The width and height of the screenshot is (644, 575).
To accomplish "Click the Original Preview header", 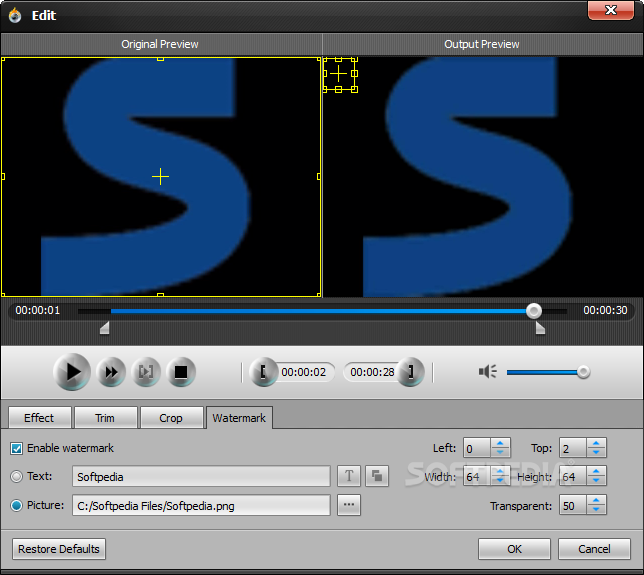I will click(x=160, y=44).
